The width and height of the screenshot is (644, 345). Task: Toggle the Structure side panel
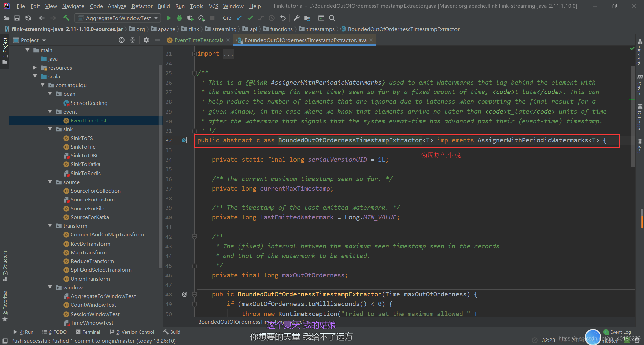coord(5,265)
